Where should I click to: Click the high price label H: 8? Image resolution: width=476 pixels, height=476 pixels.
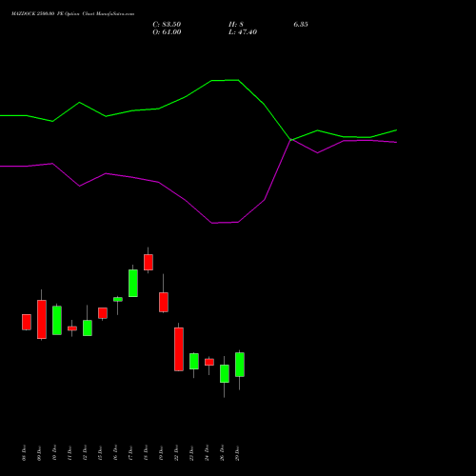pyautogui.click(x=236, y=25)
